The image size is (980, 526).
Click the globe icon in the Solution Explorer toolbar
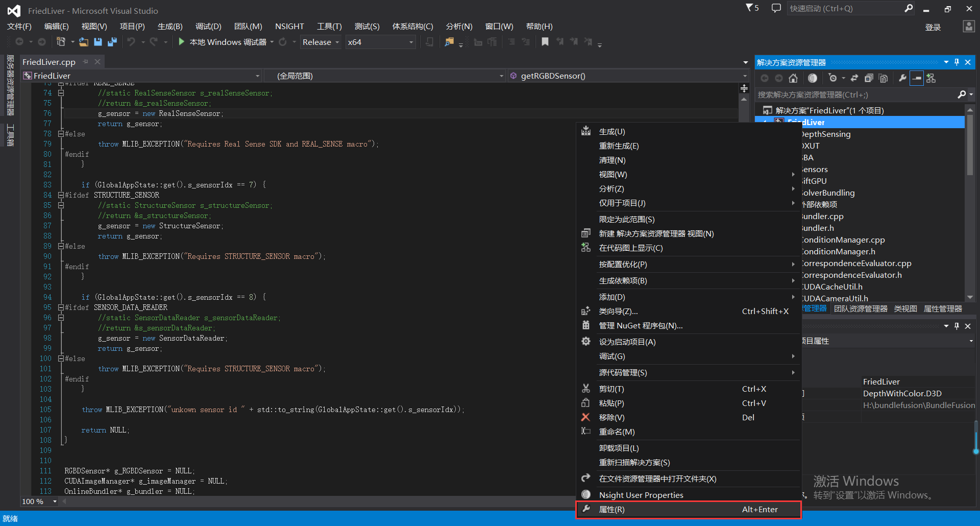pos(813,78)
